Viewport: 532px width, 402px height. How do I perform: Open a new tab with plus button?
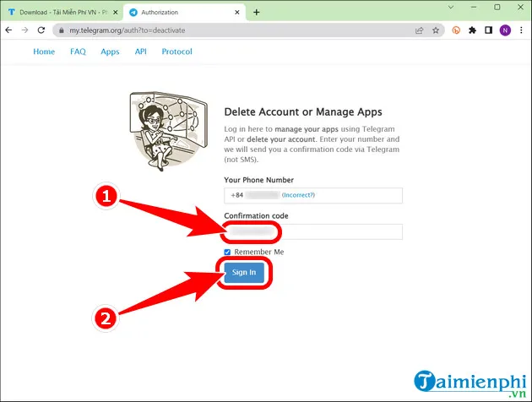(x=257, y=13)
